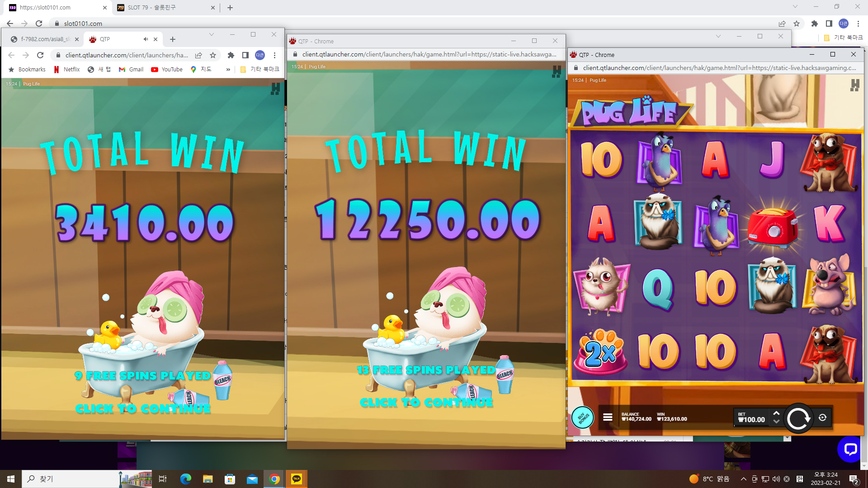Image resolution: width=868 pixels, height=488 pixels.
Task: Open the Bookmarks shortcut in bookmarks bar
Action: pyautogui.click(x=27, y=70)
